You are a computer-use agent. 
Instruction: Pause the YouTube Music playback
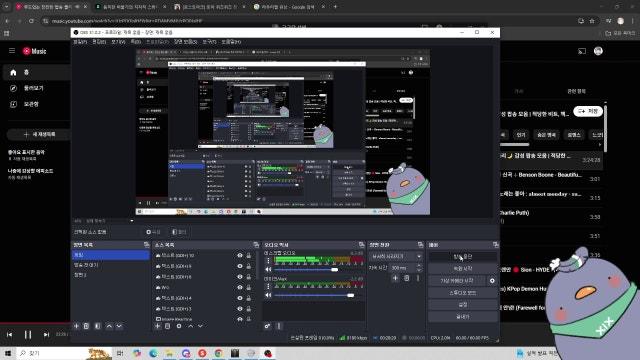click(x=28, y=335)
